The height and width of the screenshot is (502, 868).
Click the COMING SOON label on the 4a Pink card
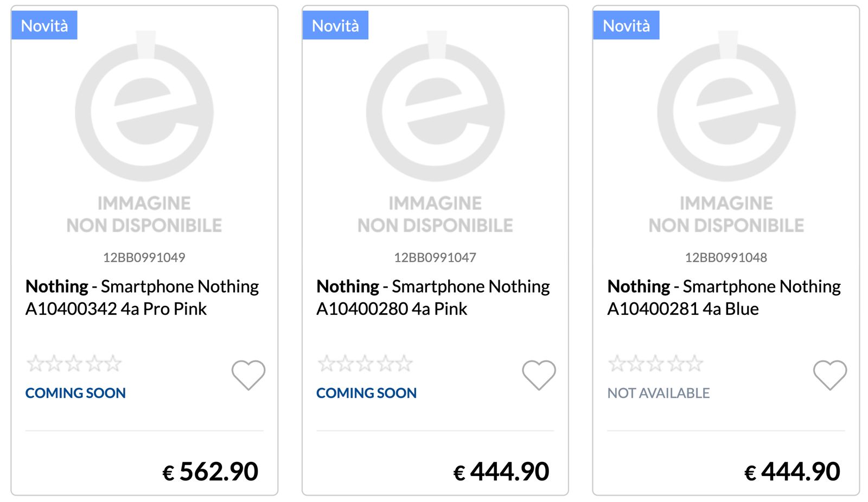366,393
